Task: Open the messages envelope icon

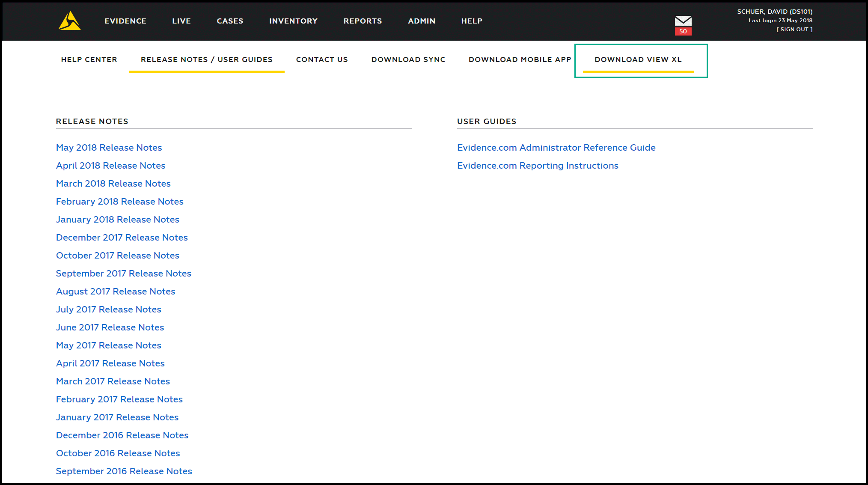Action: (682, 20)
